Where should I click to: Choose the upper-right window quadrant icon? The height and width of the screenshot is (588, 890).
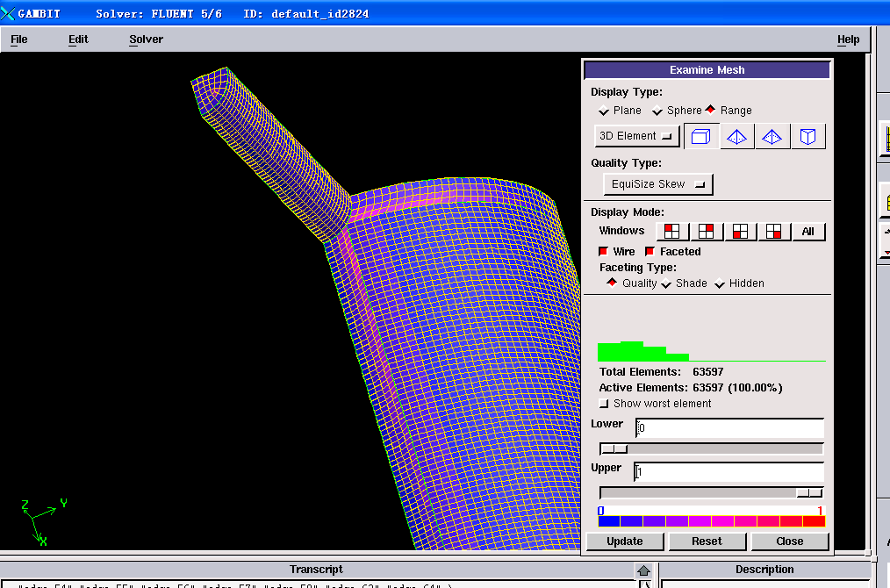(x=707, y=232)
